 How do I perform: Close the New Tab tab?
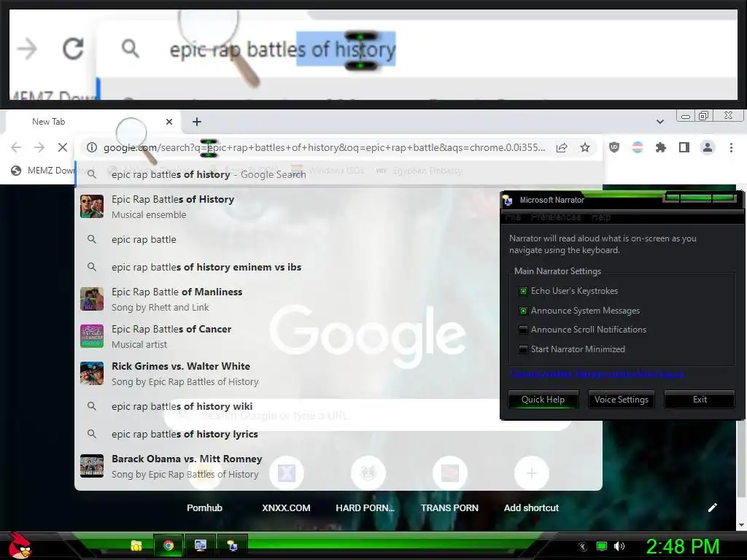pos(169,122)
